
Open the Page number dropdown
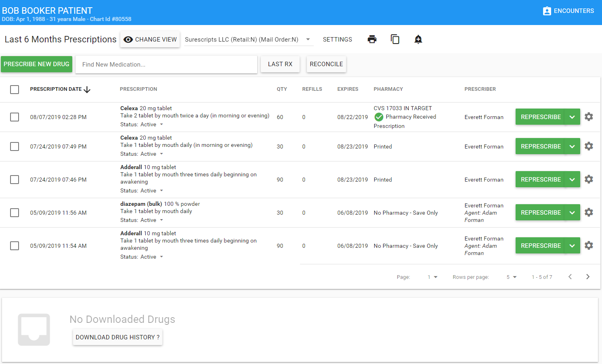coord(432,277)
